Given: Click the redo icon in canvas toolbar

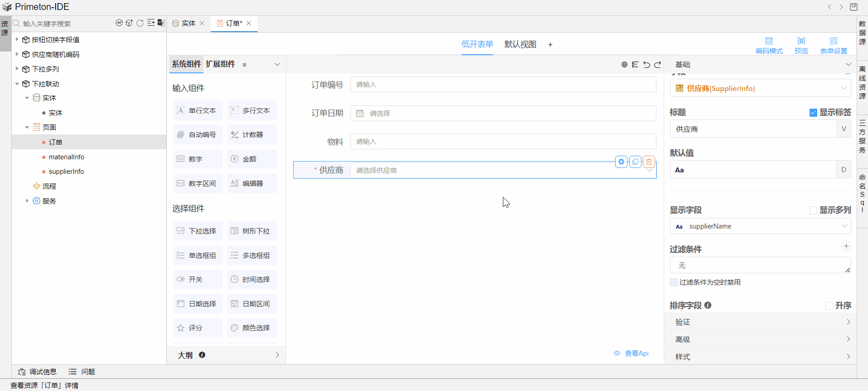Looking at the screenshot, I should [658, 65].
